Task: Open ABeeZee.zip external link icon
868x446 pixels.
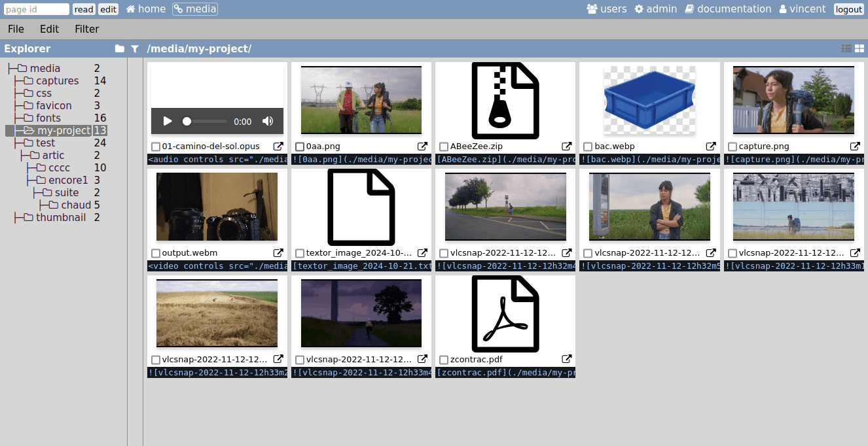Action: [567, 146]
